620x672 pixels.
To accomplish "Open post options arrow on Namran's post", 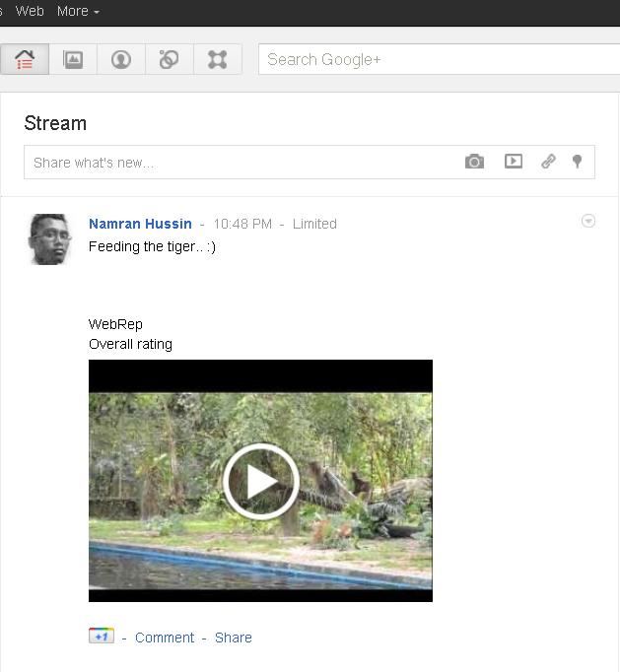I will pos(588,222).
